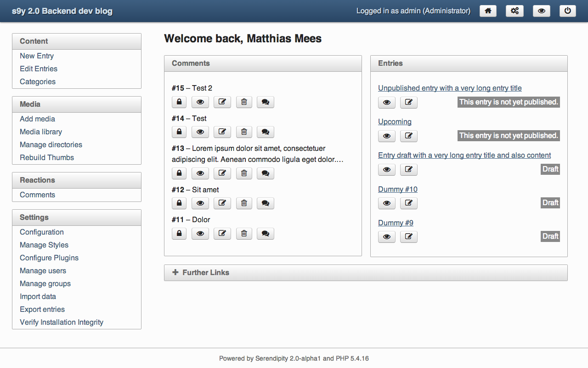The height and width of the screenshot is (368, 588).
Task: Open Configure Plugins in Settings
Action: tap(49, 258)
